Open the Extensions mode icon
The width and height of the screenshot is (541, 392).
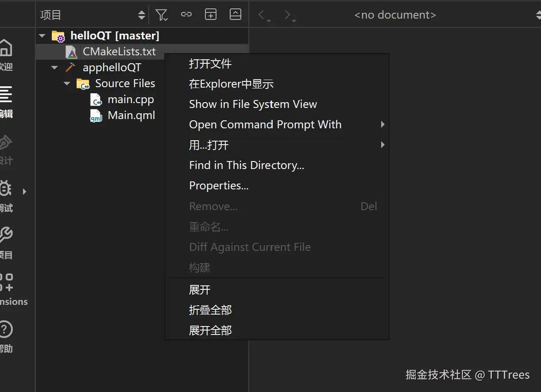pyautogui.click(x=6, y=282)
